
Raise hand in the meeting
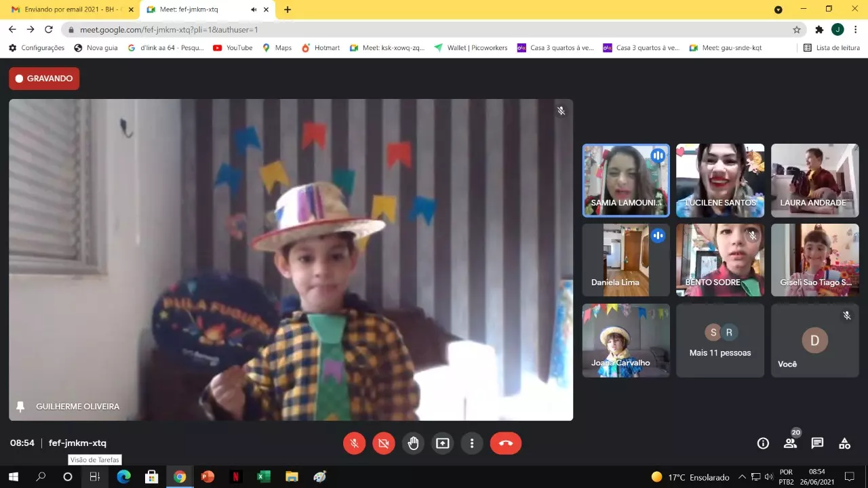[x=413, y=443]
